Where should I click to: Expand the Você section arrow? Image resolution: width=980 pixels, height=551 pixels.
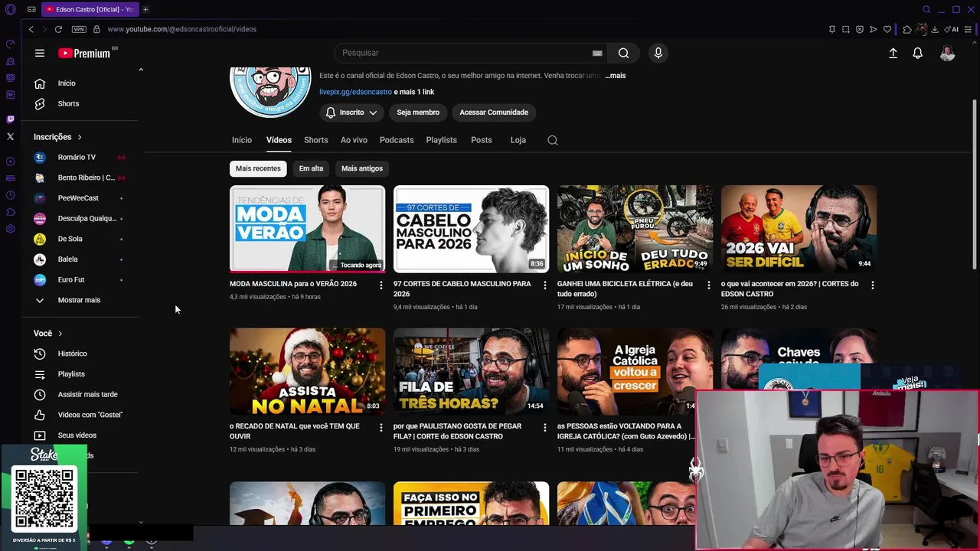(60, 334)
